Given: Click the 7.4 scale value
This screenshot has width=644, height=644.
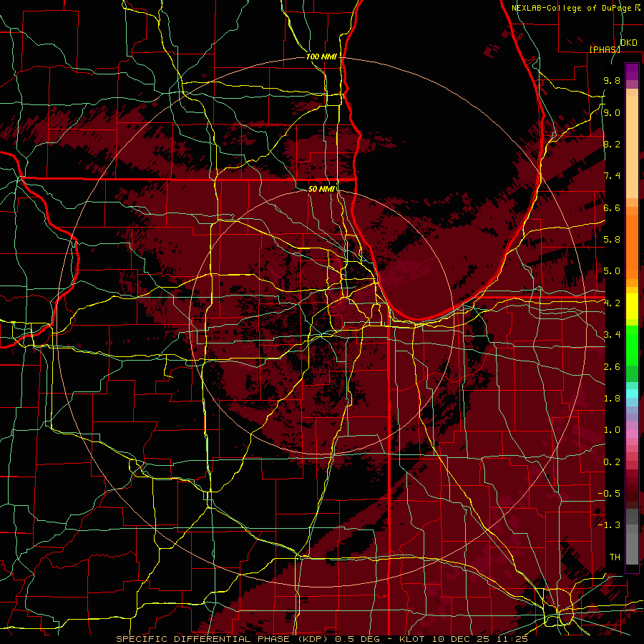Looking at the screenshot, I should tap(612, 176).
